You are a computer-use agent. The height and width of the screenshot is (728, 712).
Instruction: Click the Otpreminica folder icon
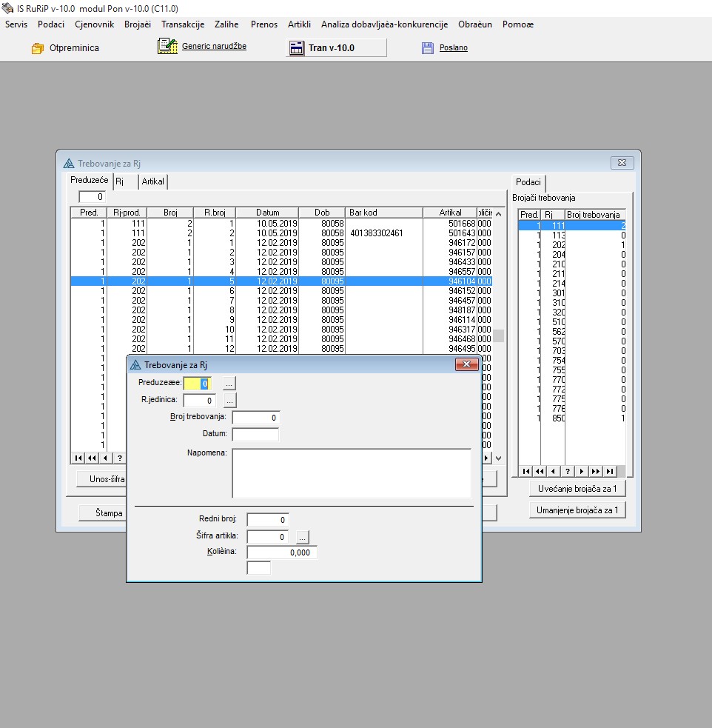[x=38, y=48]
